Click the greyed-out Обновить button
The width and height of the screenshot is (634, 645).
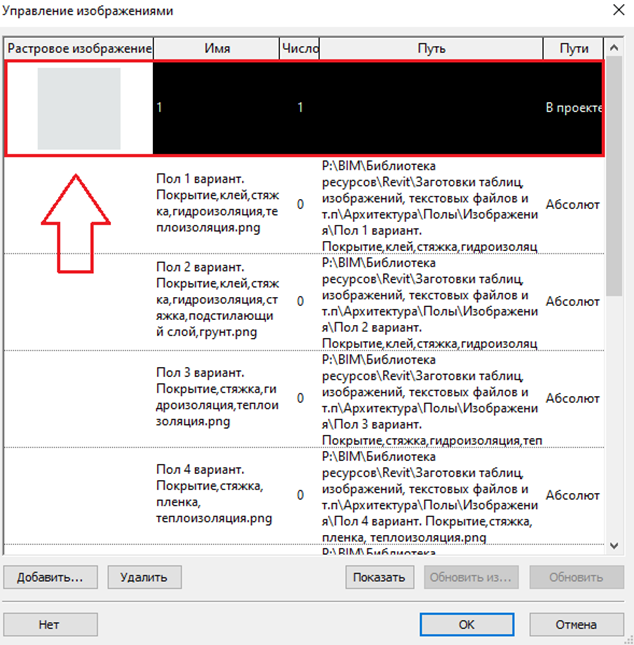point(576,577)
